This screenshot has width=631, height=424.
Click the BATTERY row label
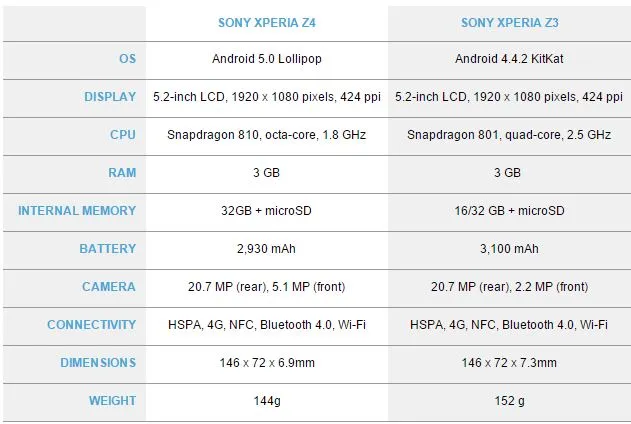tap(108, 249)
